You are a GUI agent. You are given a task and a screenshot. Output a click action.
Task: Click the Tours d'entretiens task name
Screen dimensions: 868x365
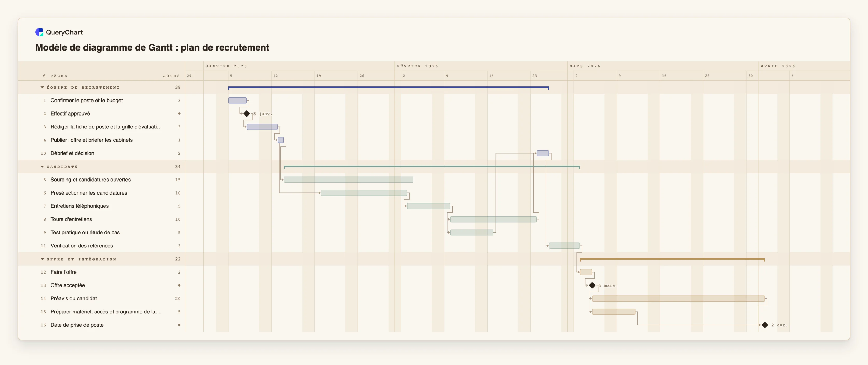(71, 219)
